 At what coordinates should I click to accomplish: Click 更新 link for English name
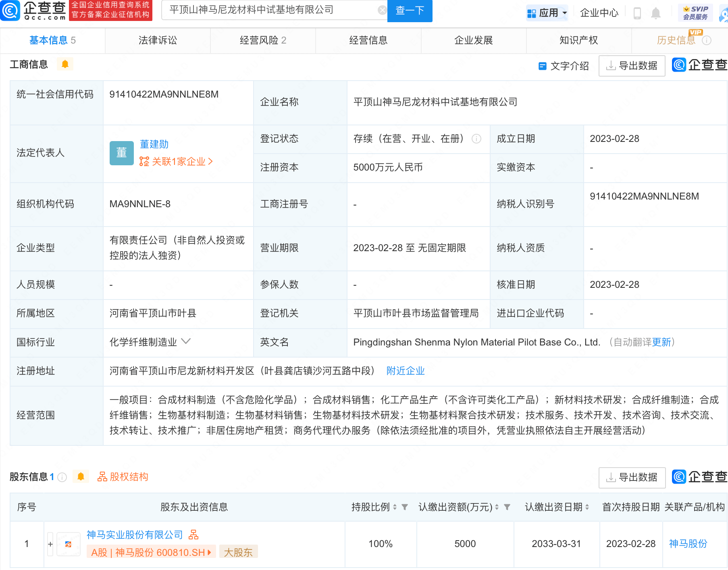click(x=661, y=342)
